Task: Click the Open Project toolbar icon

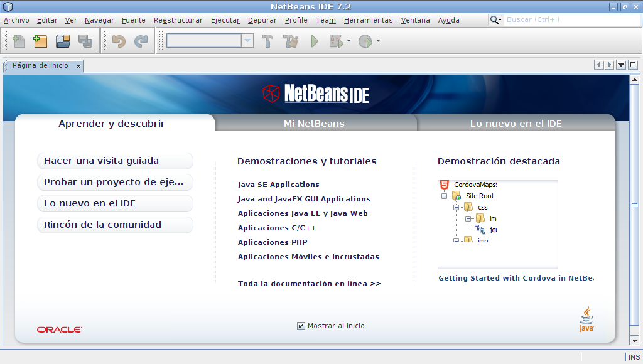Action: coord(63,41)
